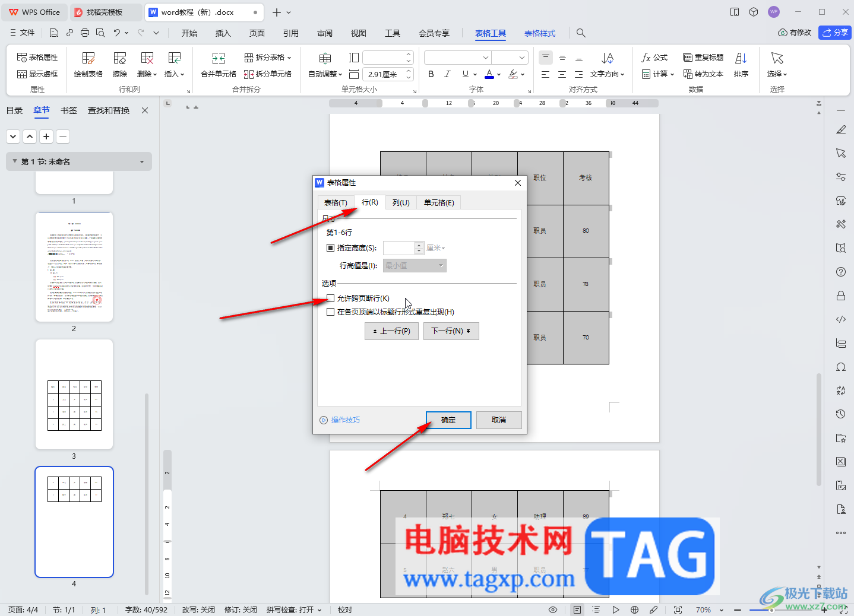Open Text Direction (文字方向) dropdown
Screen dimensions: 854x616
click(x=608, y=65)
